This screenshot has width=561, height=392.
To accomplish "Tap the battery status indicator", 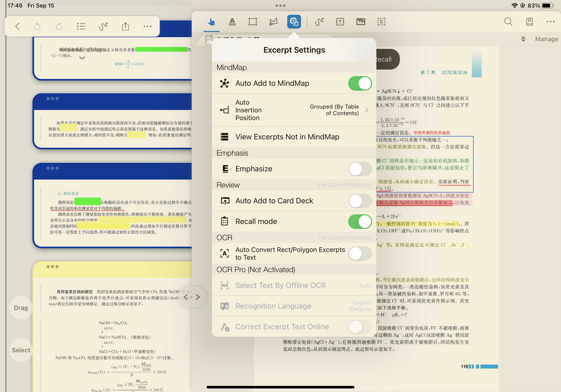I will click(548, 5).
